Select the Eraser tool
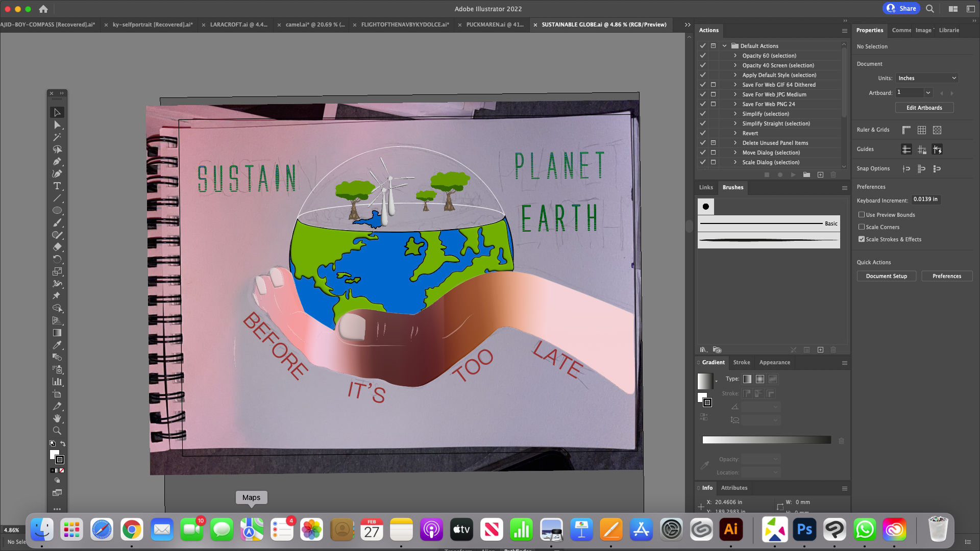The width and height of the screenshot is (980, 551). click(57, 247)
